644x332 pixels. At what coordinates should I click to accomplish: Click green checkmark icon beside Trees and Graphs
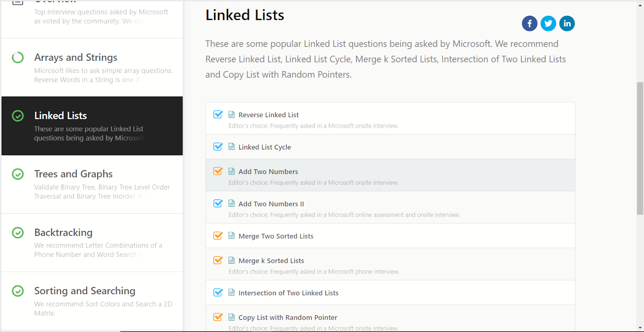(18, 174)
